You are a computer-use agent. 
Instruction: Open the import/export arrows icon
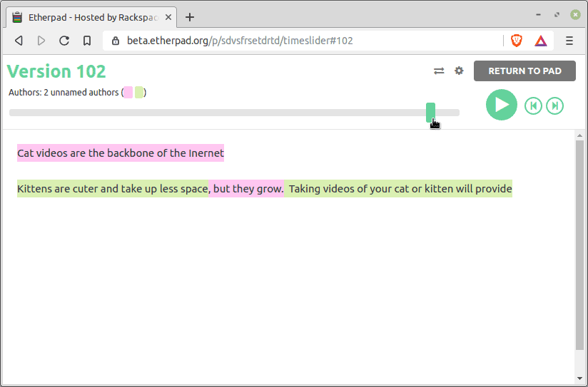click(439, 71)
